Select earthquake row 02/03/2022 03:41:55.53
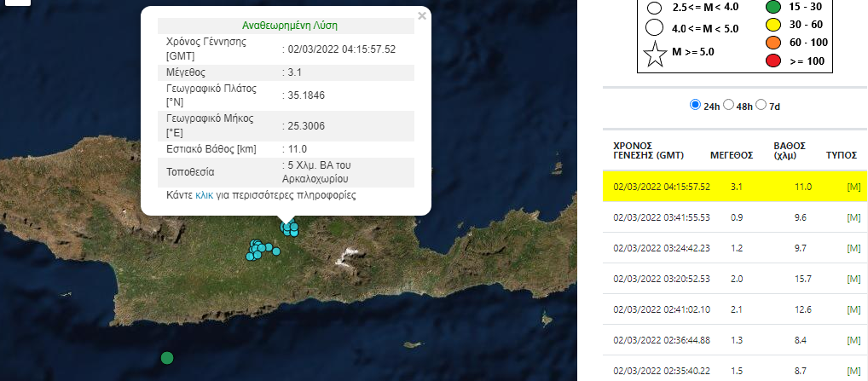Image resolution: width=868 pixels, height=381 pixels. click(x=735, y=217)
